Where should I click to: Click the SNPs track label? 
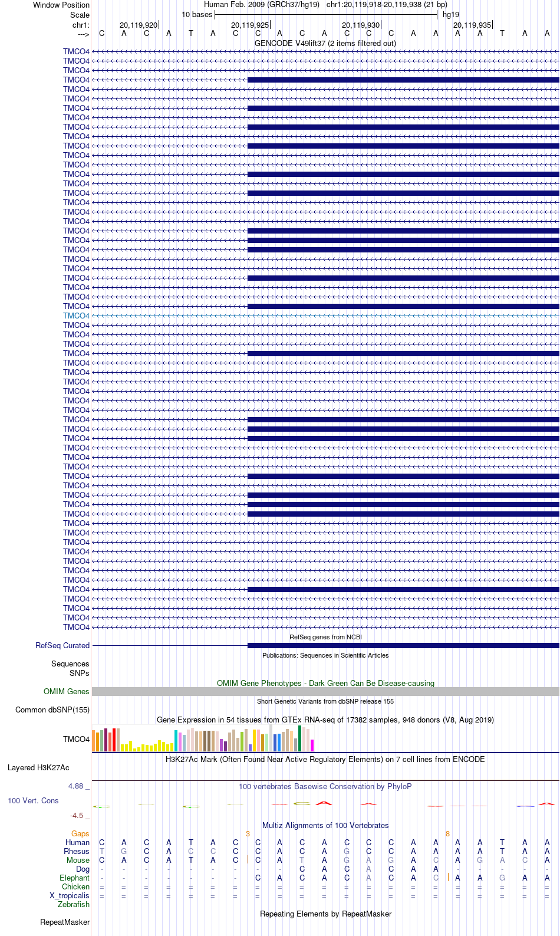click(x=80, y=673)
